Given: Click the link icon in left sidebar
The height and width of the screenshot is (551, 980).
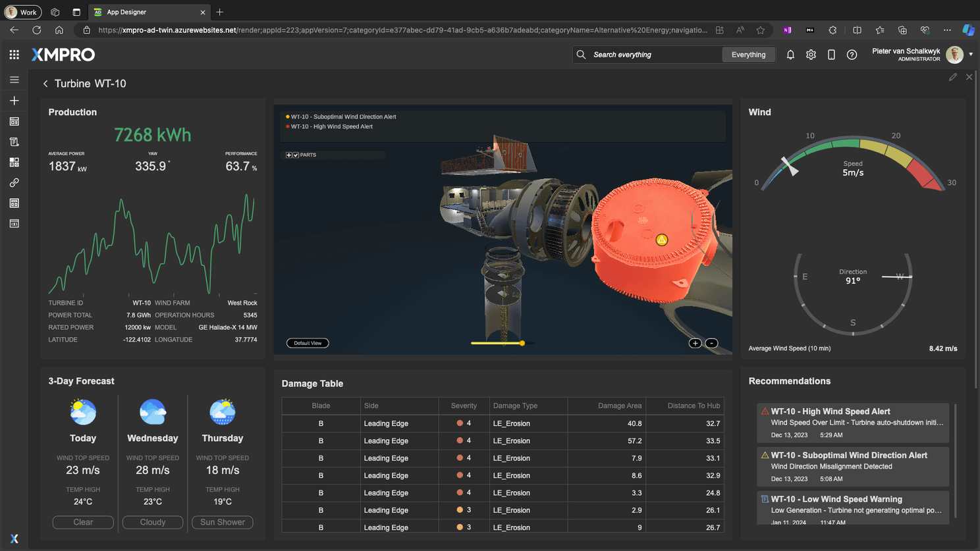Looking at the screenshot, I should [14, 182].
